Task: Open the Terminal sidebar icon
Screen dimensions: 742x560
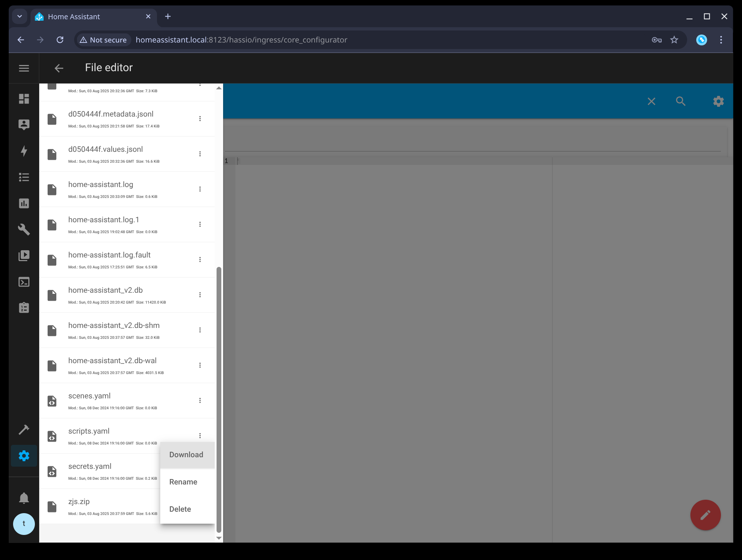Action: coord(24,282)
